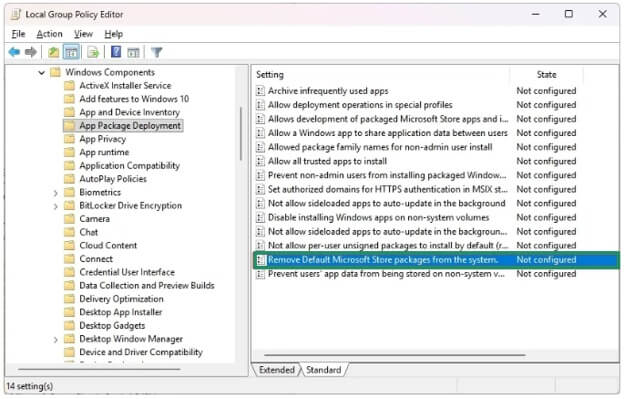Select Allowed package family names for non-admin install
Screen dimensions: 624x399
380,147
